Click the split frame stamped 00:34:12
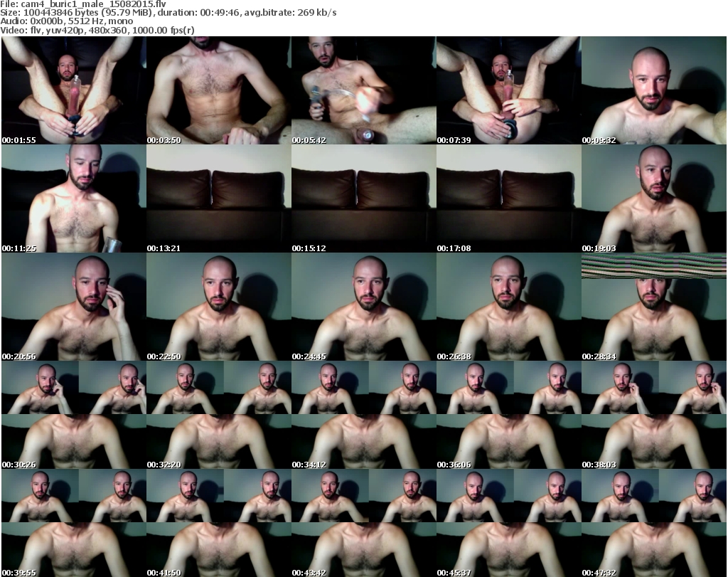Screen dimensions: 728x577 click(x=363, y=415)
